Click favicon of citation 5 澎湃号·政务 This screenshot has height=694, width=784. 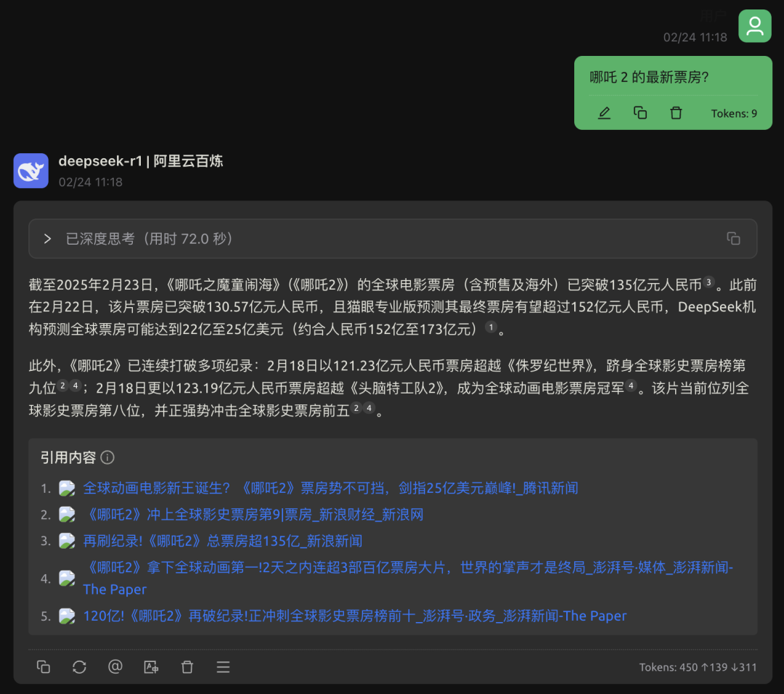tap(67, 616)
